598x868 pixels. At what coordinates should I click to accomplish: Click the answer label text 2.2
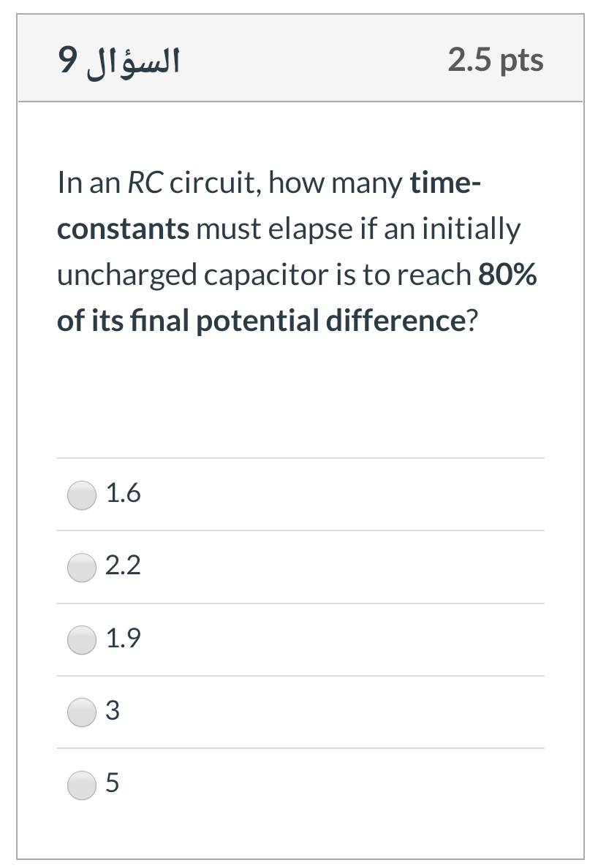(123, 566)
